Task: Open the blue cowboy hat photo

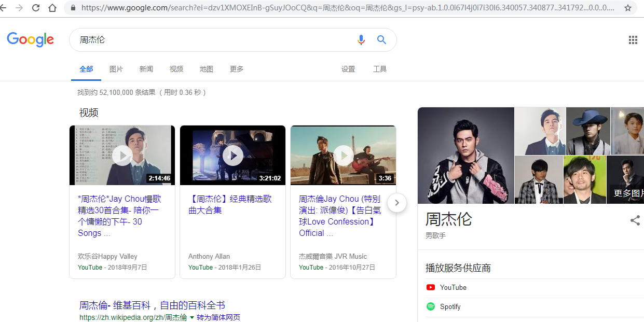Action: pyautogui.click(x=588, y=131)
